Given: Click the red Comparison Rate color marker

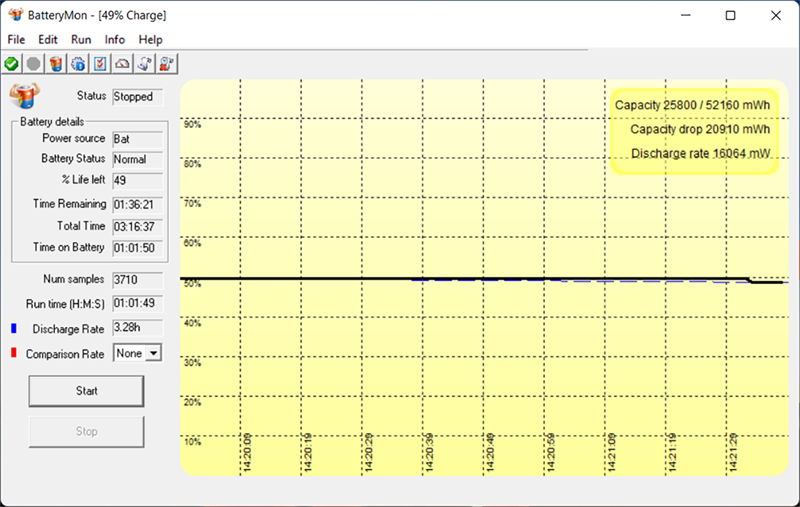Looking at the screenshot, I should [x=13, y=353].
